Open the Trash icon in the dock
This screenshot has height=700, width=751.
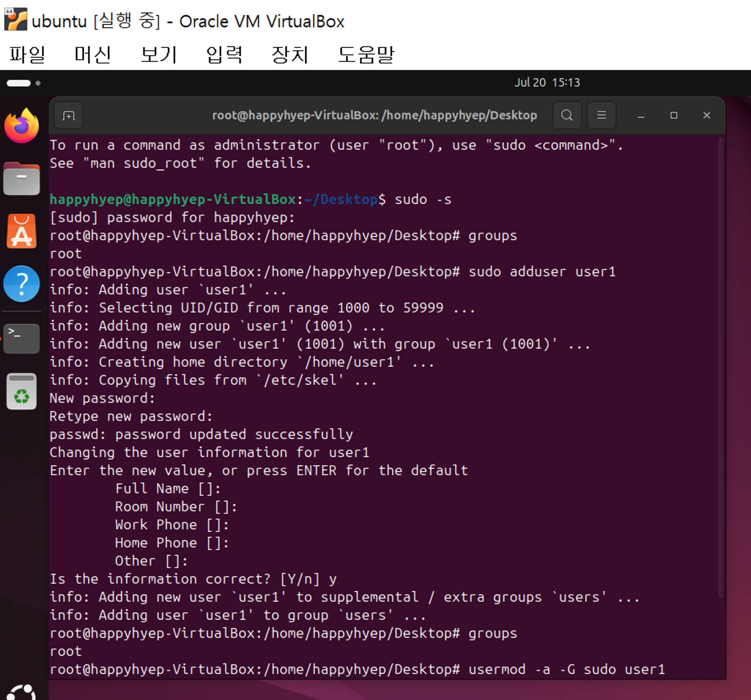click(21, 391)
